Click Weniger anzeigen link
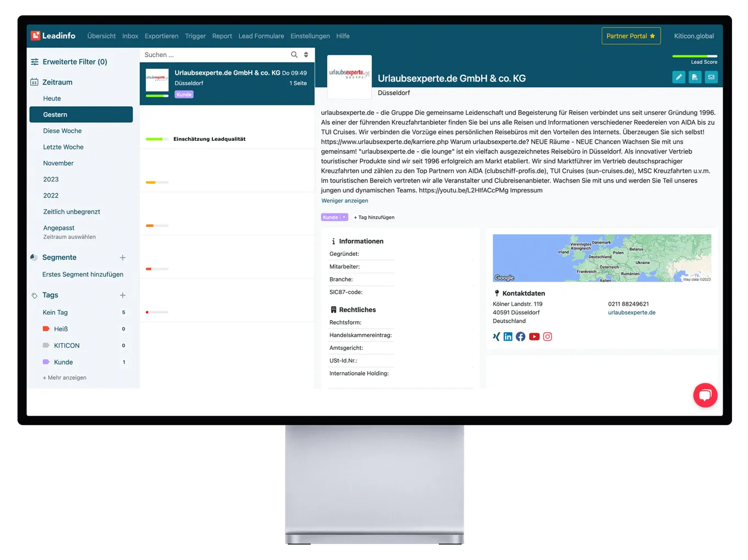748x560 pixels. [345, 200]
